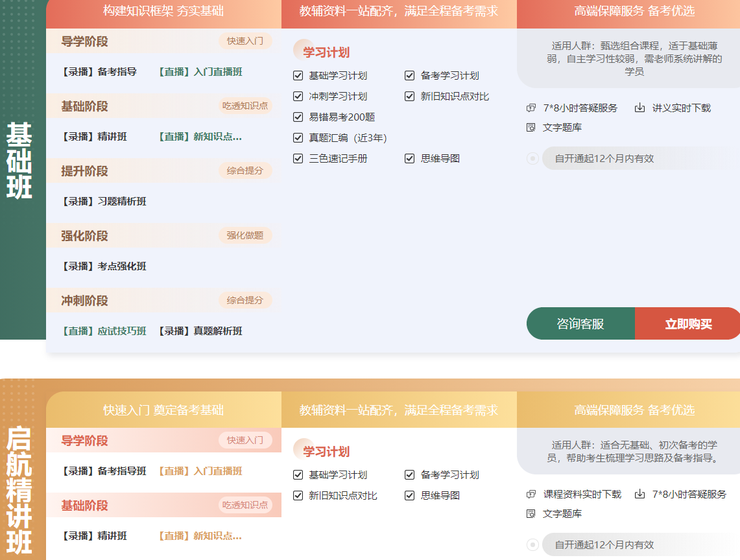
Task: Select 强化阶段 header
Action: pos(84,235)
